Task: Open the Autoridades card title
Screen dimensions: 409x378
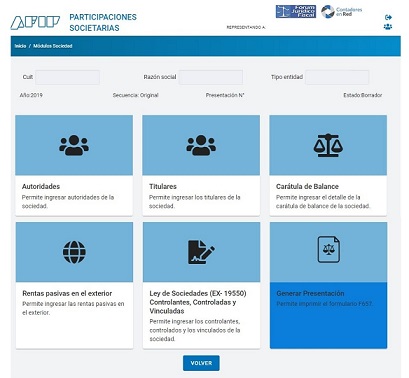Action: (41, 187)
